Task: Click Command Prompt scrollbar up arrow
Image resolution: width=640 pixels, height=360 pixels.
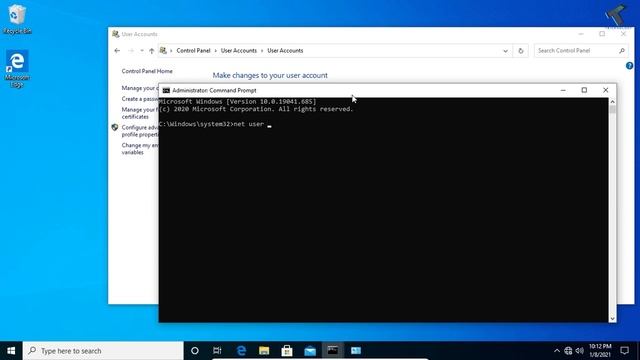Action: click(x=612, y=101)
